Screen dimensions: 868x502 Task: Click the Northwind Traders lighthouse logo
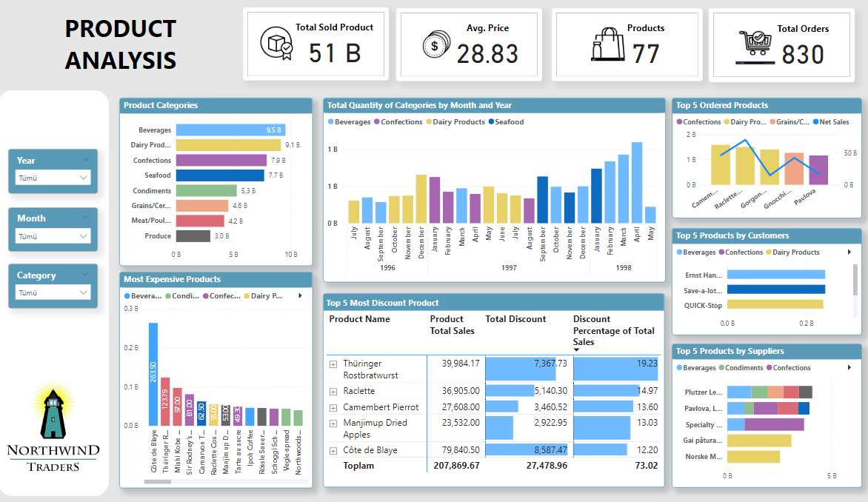click(53, 426)
